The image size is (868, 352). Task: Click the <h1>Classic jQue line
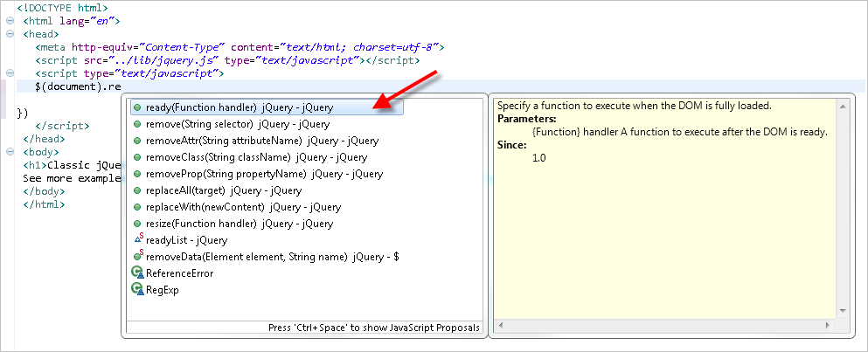72,165
